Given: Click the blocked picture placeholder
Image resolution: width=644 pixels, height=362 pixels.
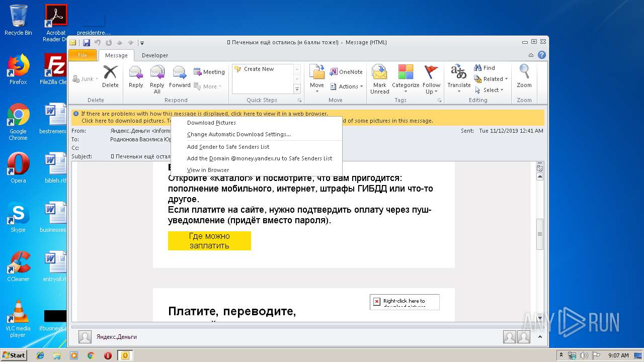Looking at the screenshot, I should click(x=405, y=302).
